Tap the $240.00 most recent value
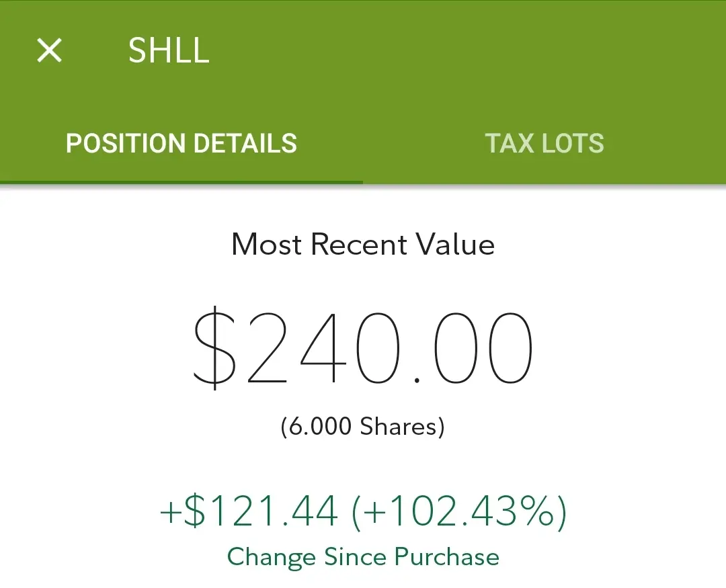 pos(362,348)
